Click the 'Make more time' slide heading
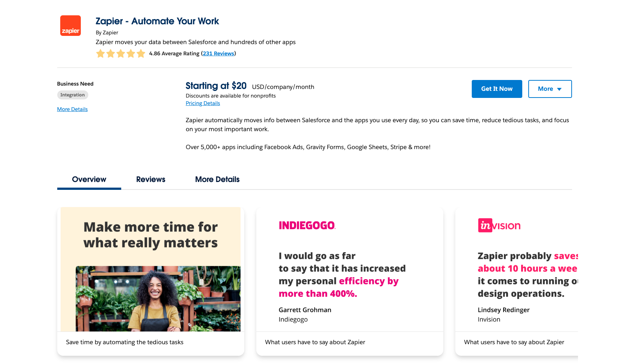 [x=150, y=235]
